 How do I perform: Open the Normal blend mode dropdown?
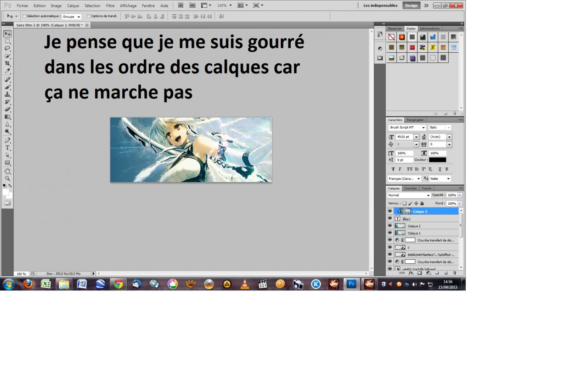[x=409, y=195]
